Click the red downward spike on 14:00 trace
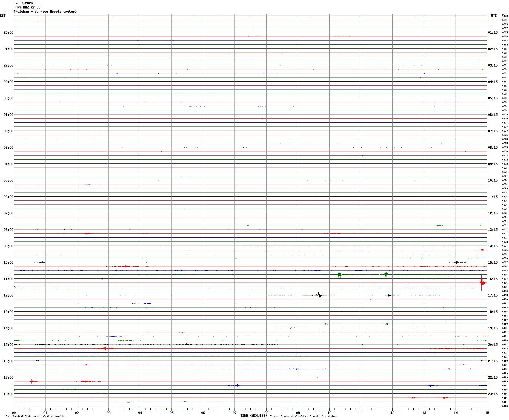The image size is (509, 420). [x=182, y=333]
